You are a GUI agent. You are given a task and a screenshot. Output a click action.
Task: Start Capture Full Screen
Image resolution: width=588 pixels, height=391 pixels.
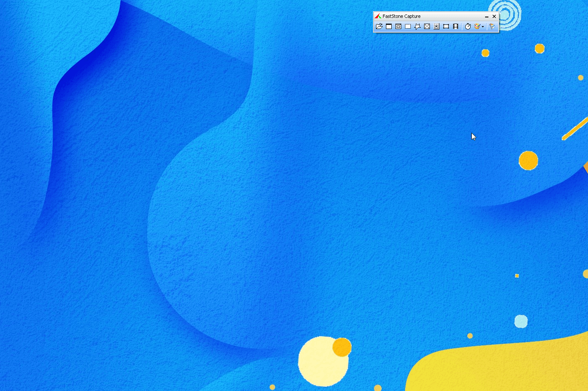tap(427, 27)
